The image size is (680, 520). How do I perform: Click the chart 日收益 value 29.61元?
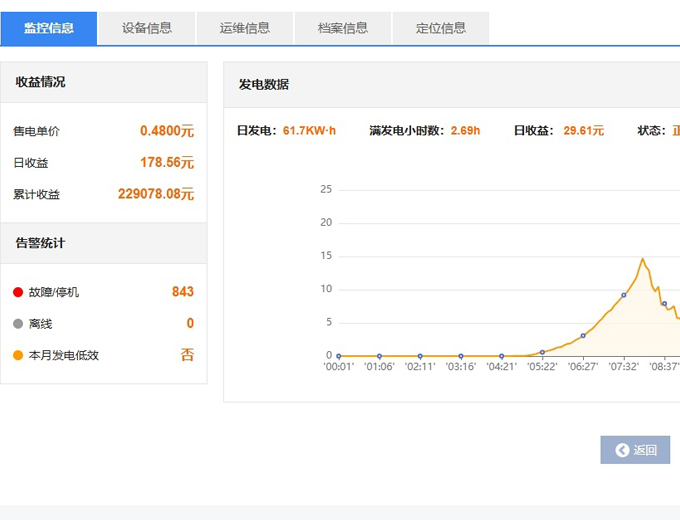(583, 131)
